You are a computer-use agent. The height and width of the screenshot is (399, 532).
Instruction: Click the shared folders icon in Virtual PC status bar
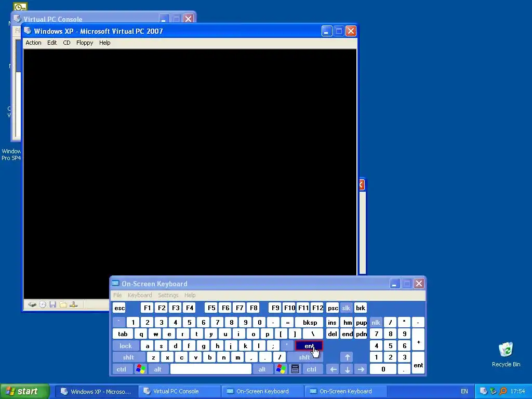[63, 304]
